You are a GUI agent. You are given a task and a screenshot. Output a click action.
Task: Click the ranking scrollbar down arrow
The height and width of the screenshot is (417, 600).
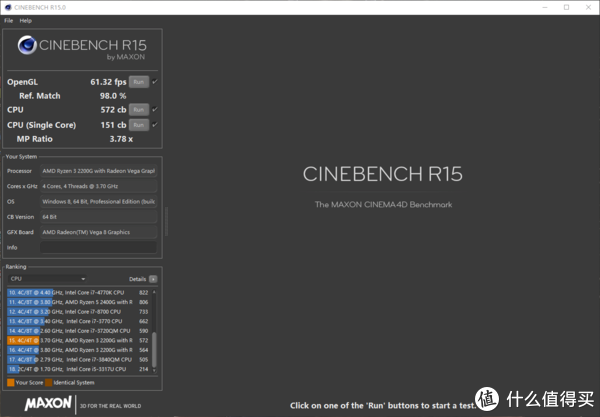[155, 370]
